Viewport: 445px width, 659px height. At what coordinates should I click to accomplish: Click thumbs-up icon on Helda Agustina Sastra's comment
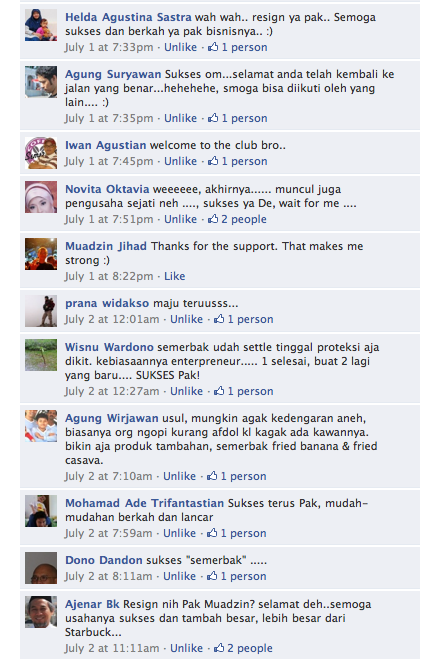point(213,47)
